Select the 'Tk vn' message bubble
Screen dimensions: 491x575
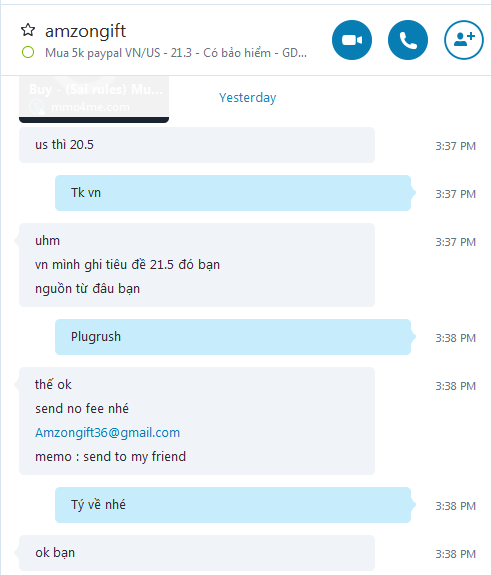pyautogui.click(x=233, y=193)
